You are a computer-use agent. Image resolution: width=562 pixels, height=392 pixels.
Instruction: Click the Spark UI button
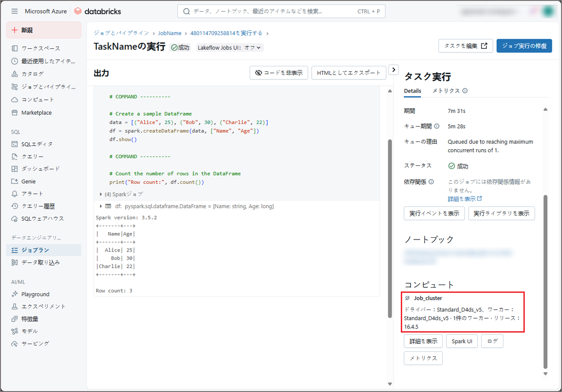click(462, 341)
